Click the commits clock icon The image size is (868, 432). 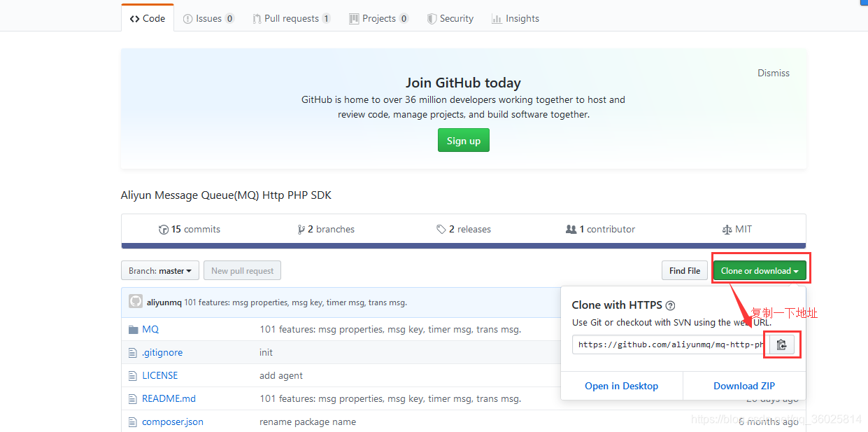164,229
